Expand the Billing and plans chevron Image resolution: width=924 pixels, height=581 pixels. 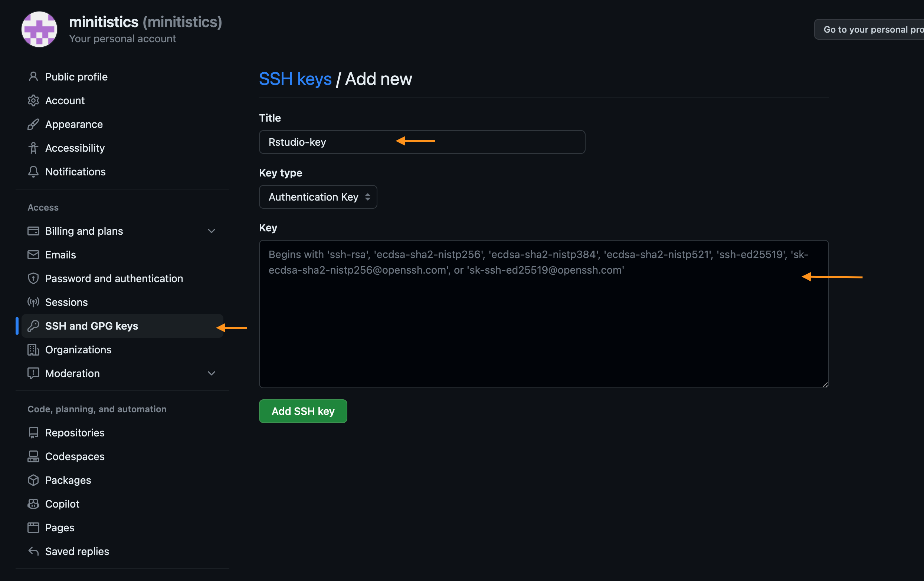[x=212, y=231]
